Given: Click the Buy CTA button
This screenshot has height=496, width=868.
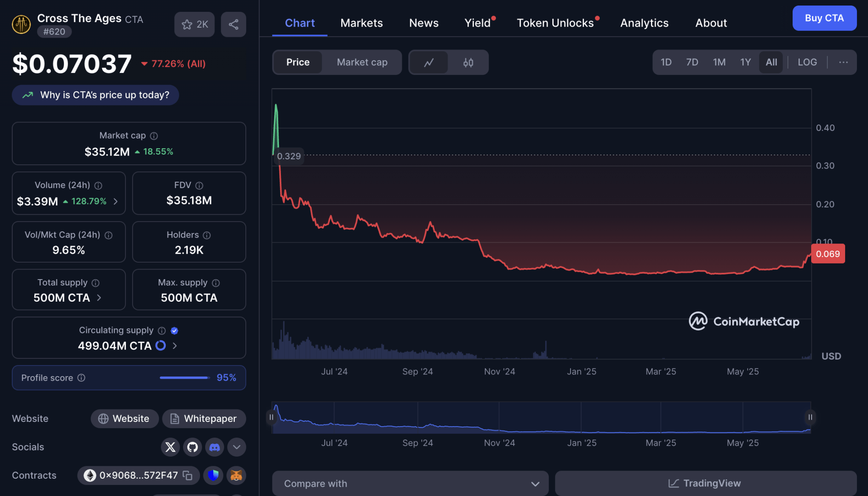Looking at the screenshot, I should click(x=824, y=18).
